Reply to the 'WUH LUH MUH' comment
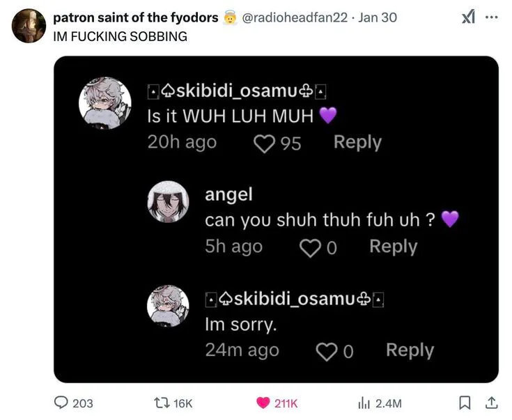The width and height of the screenshot is (512, 420). tap(357, 142)
